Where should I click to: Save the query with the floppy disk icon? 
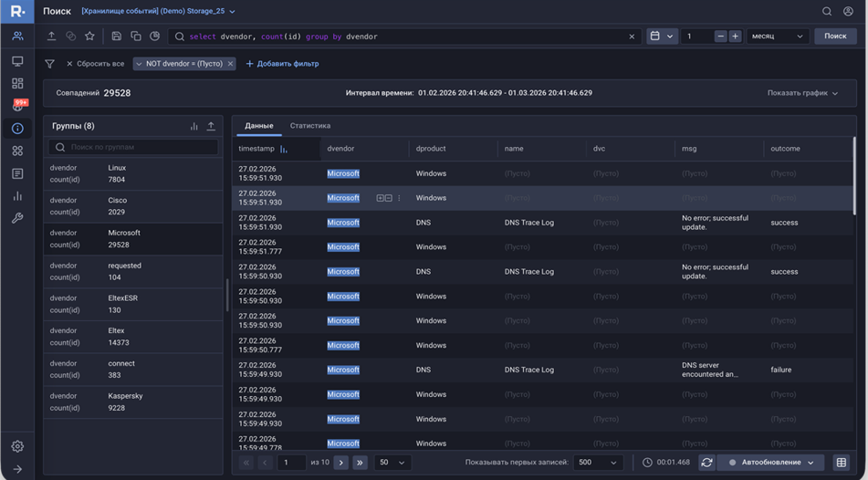[x=116, y=37]
